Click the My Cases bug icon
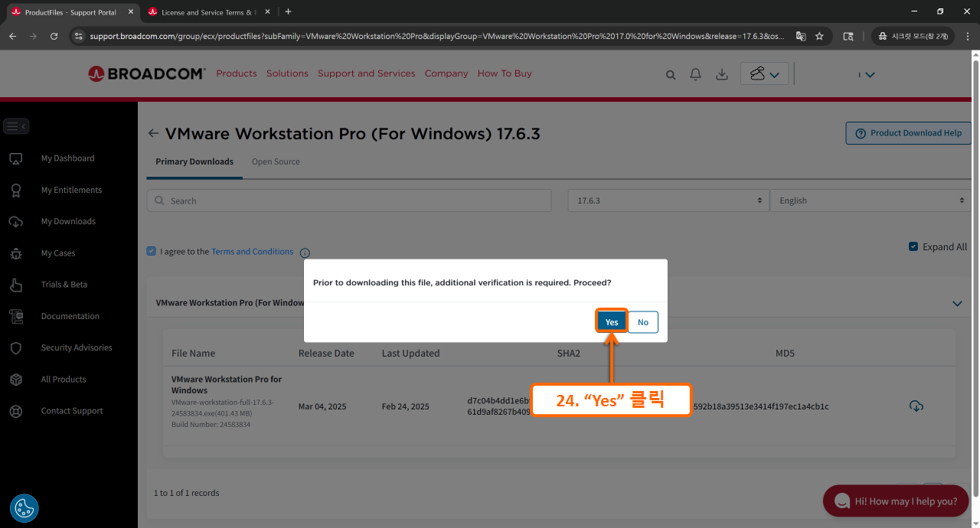 tap(15, 253)
